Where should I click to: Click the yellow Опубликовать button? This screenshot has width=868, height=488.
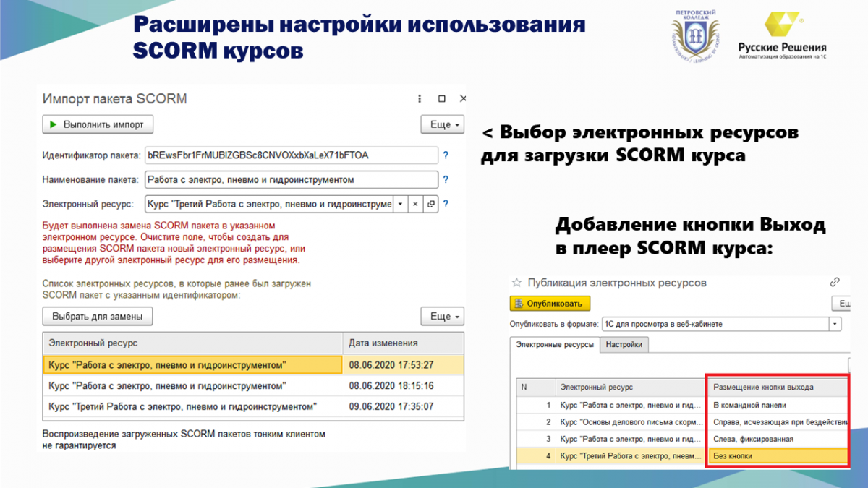(x=550, y=303)
